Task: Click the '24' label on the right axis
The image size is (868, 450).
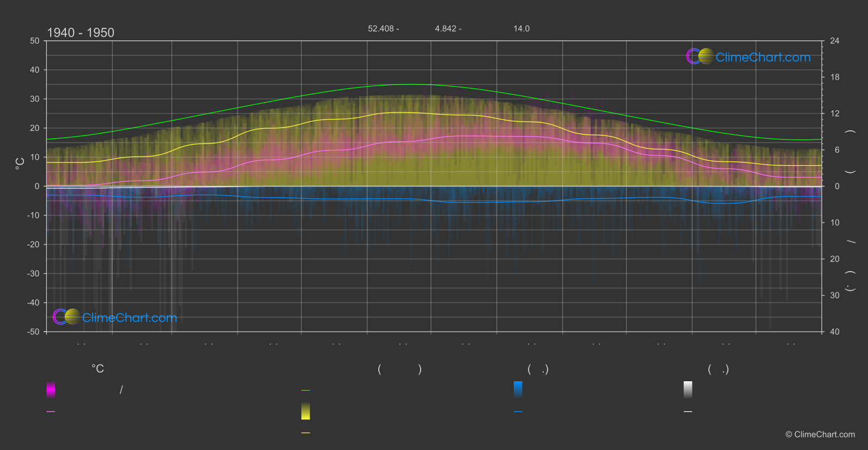Action: coord(835,41)
